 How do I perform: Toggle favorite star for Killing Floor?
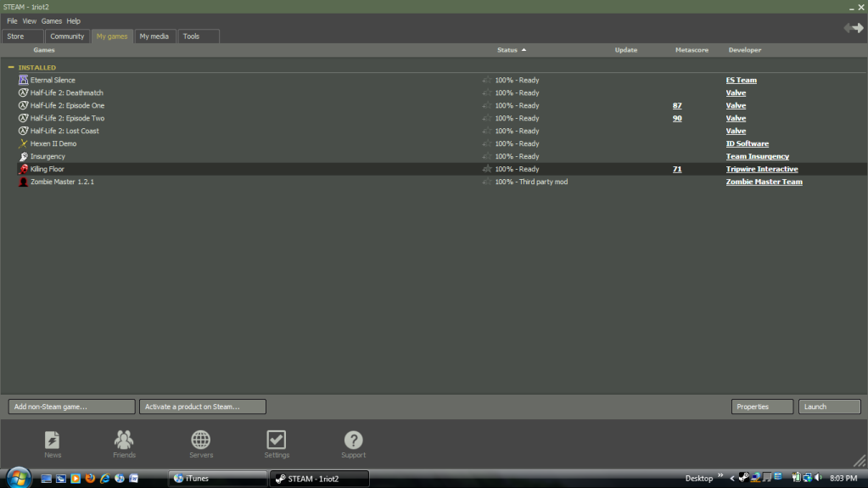[x=486, y=169]
